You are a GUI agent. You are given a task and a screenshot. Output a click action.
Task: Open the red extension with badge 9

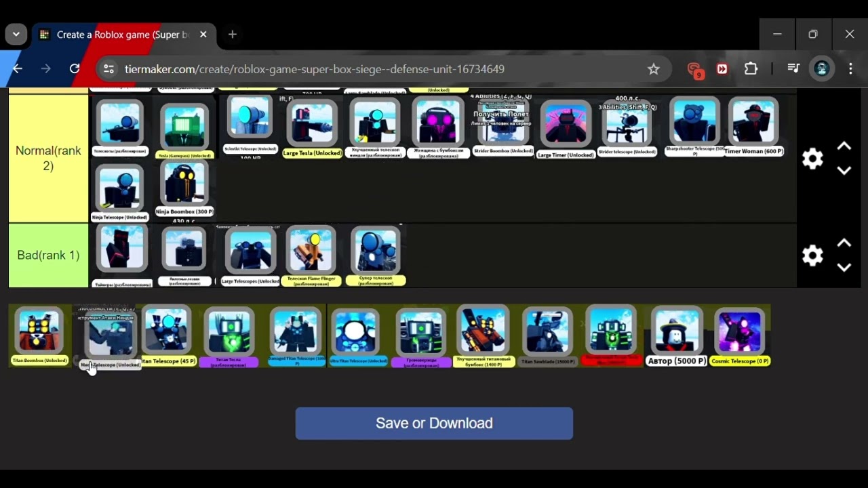[694, 69]
